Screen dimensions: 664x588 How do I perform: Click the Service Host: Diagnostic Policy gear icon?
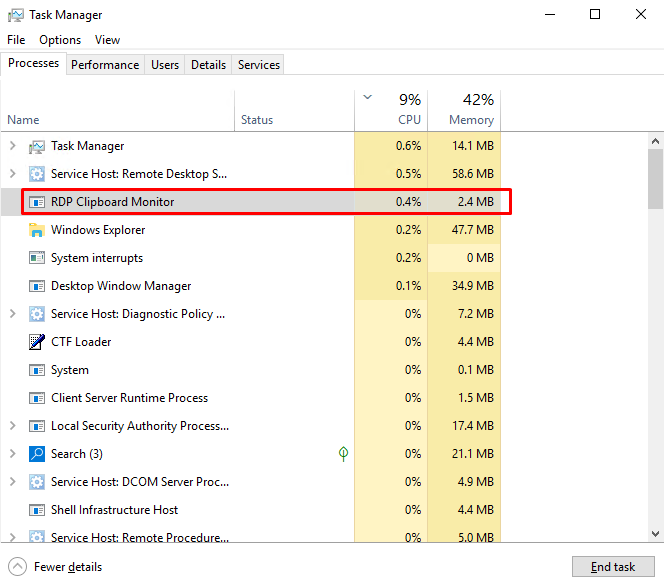[x=37, y=314]
